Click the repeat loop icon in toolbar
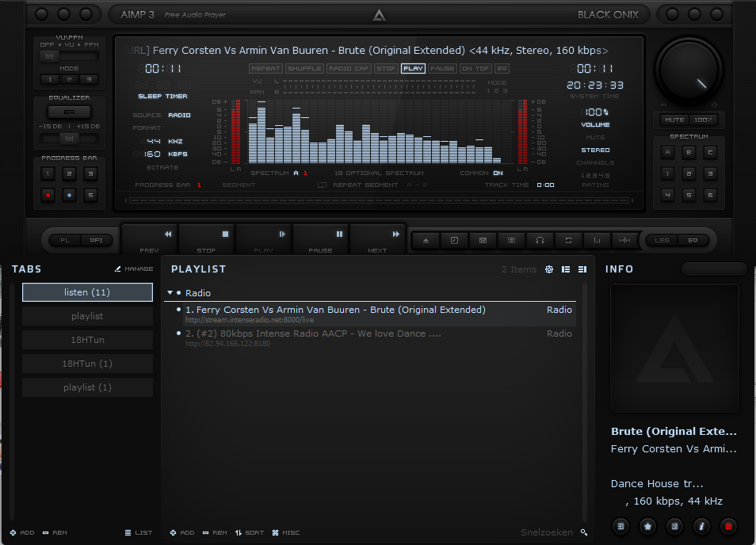 568,241
